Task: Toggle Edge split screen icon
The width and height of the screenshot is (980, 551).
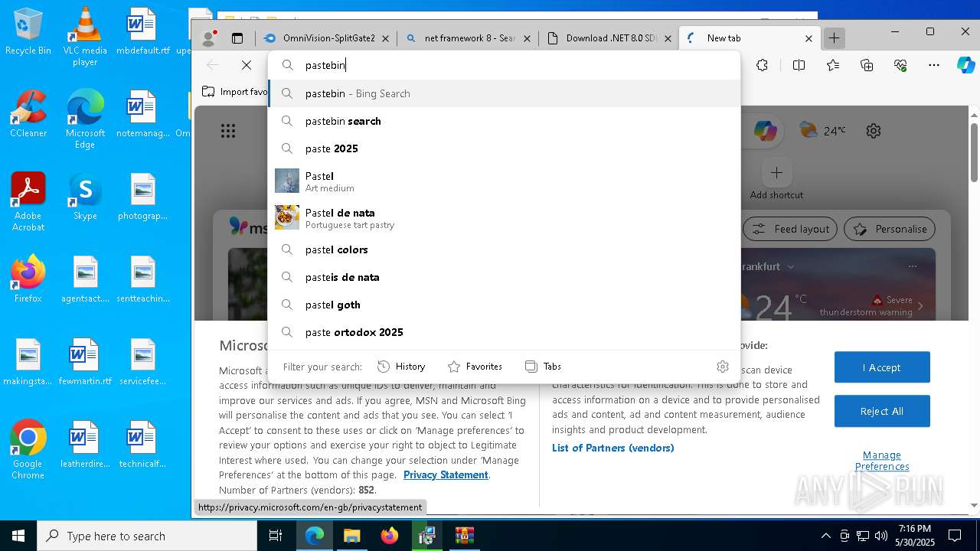Action: coord(799,65)
